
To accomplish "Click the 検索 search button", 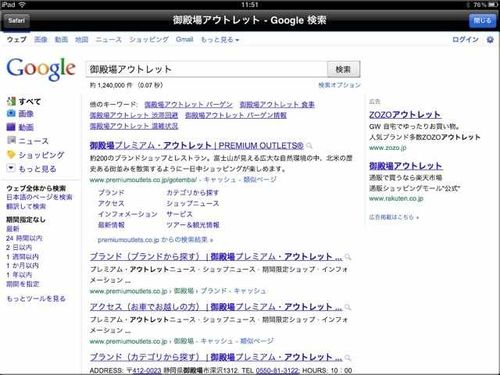I will [343, 69].
